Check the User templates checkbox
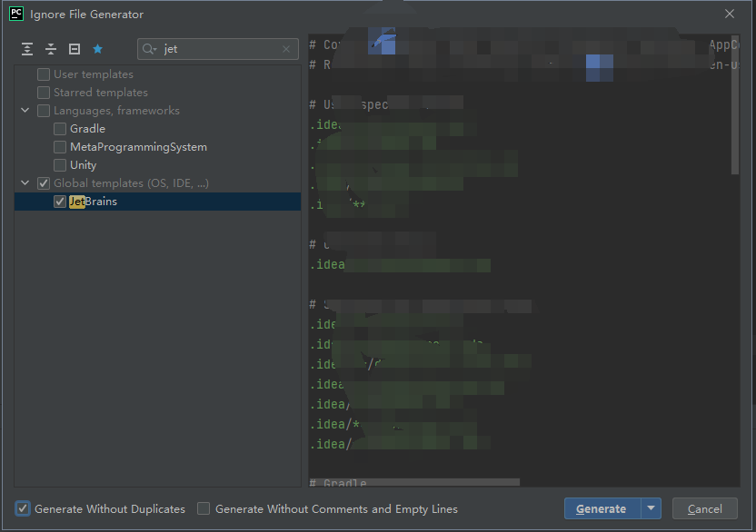 [44, 74]
